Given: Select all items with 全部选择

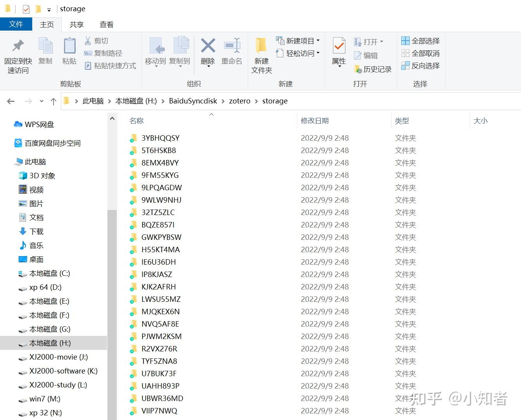Looking at the screenshot, I should pos(421,40).
